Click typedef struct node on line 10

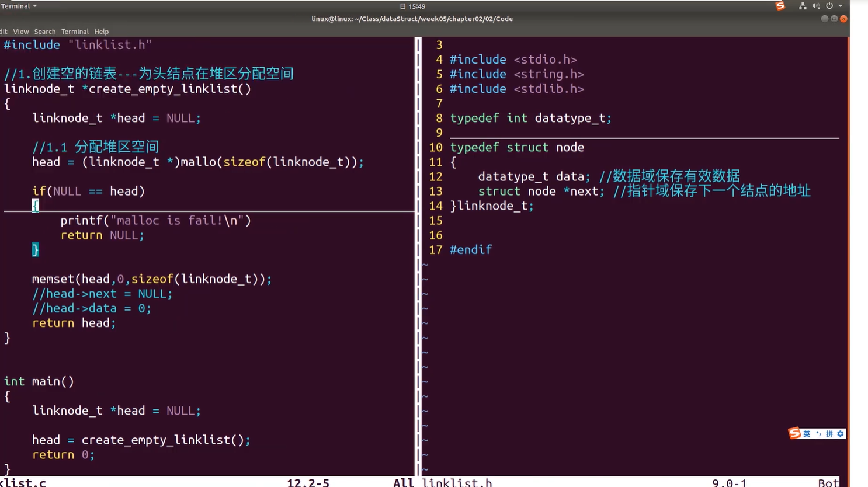(517, 147)
